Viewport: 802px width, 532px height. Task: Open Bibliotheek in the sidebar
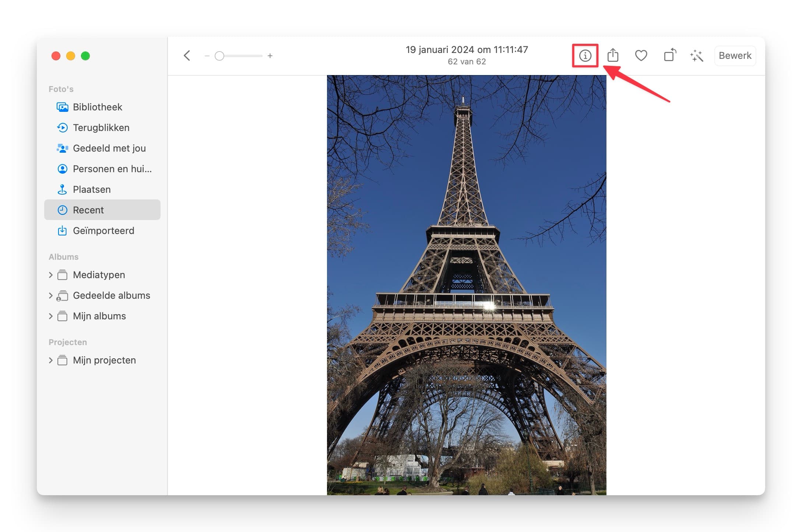(x=102, y=107)
